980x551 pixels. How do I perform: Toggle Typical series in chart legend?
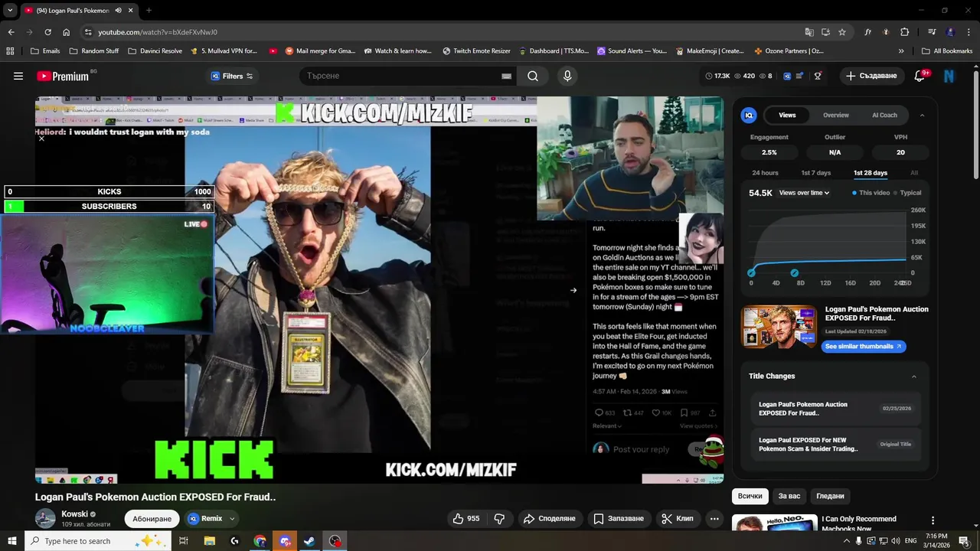[x=907, y=193]
